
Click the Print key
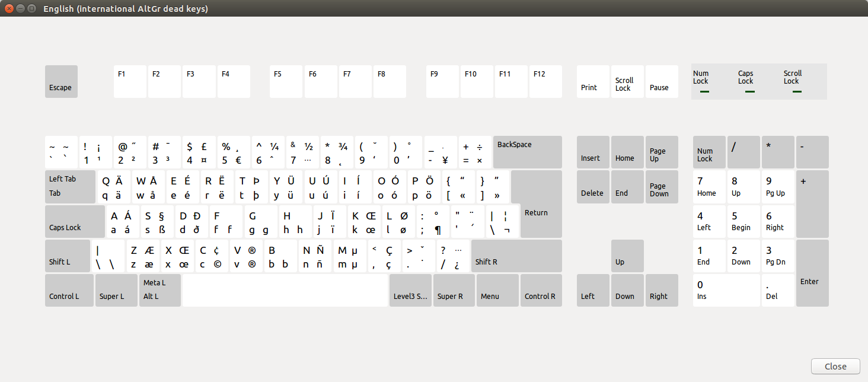click(x=593, y=81)
